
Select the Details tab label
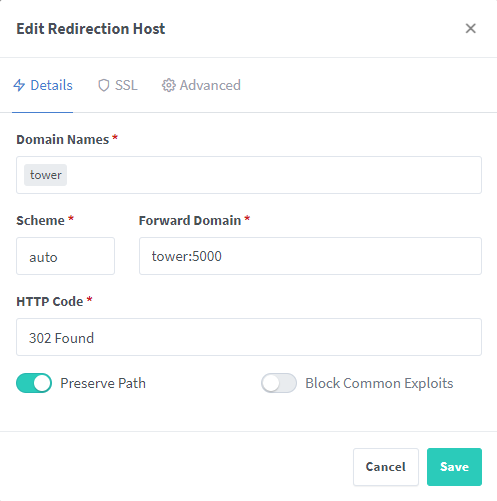[x=51, y=85]
